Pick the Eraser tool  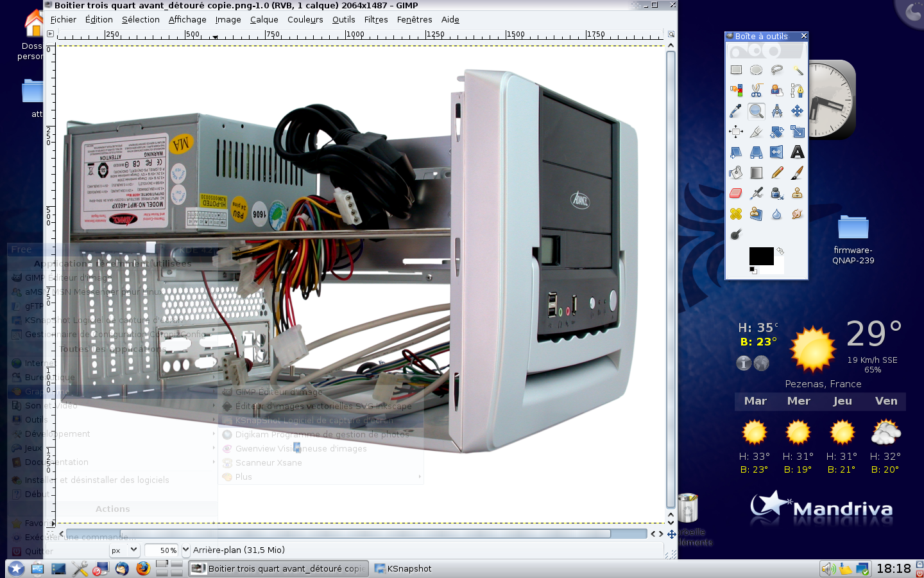coord(736,193)
